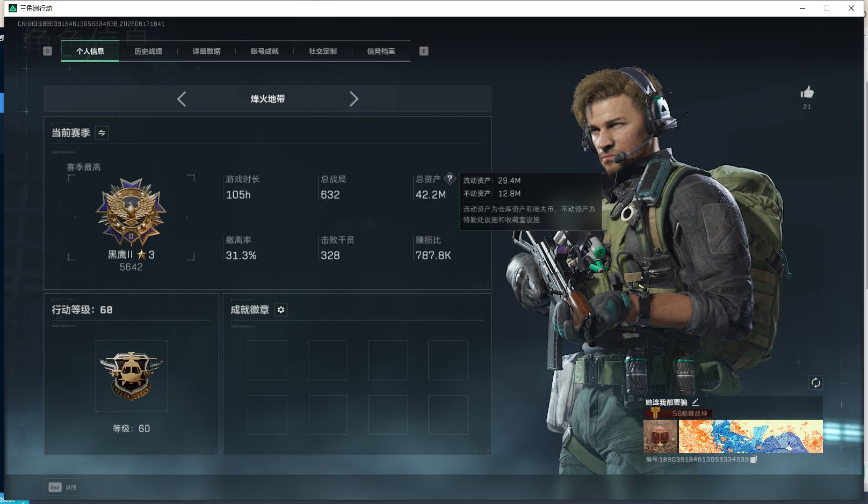Screen dimensions: 868x504
Task: Click the 赚损比 value 787.8K
Action: click(x=433, y=255)
